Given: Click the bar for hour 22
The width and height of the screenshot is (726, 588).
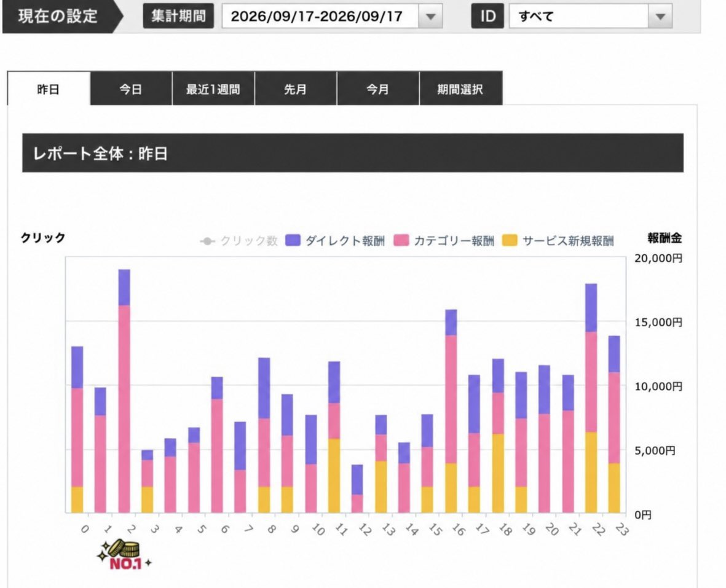Looking at the screenshot, I should tap(591, 398).
